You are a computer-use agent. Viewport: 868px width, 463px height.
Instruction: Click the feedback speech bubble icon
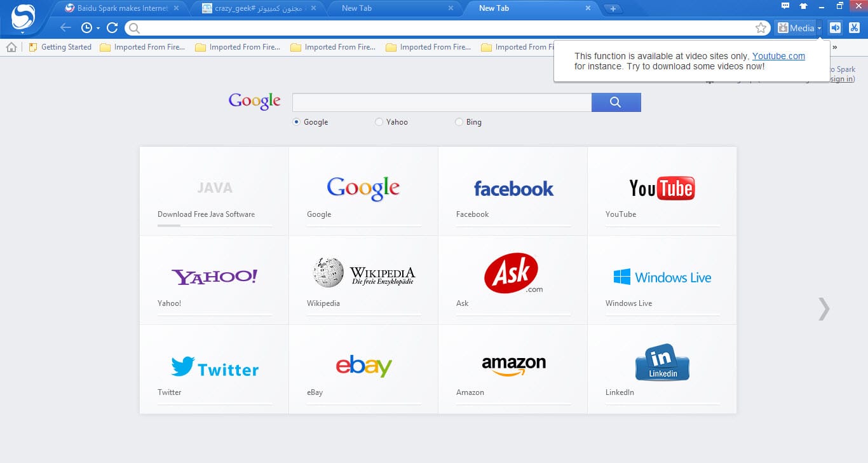coord(785,6)
